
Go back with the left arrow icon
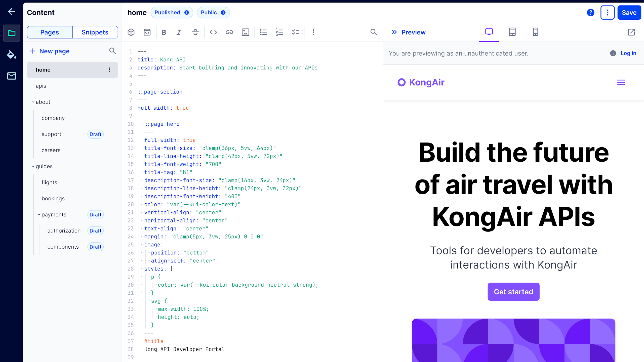coord(12,12)
